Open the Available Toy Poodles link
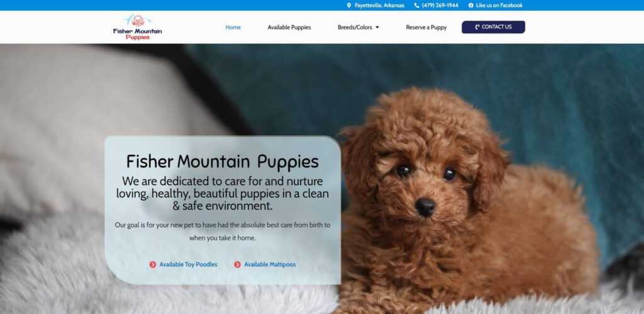644x314 pixels. click(188, 265)
